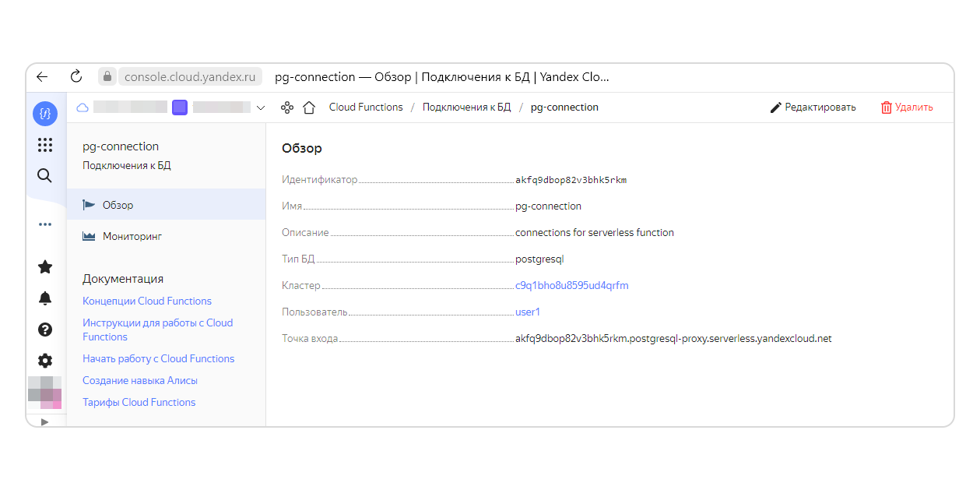Click the description text connections for serverless function
The height and width of the screenshot is (490, 980).
(595, 232)
